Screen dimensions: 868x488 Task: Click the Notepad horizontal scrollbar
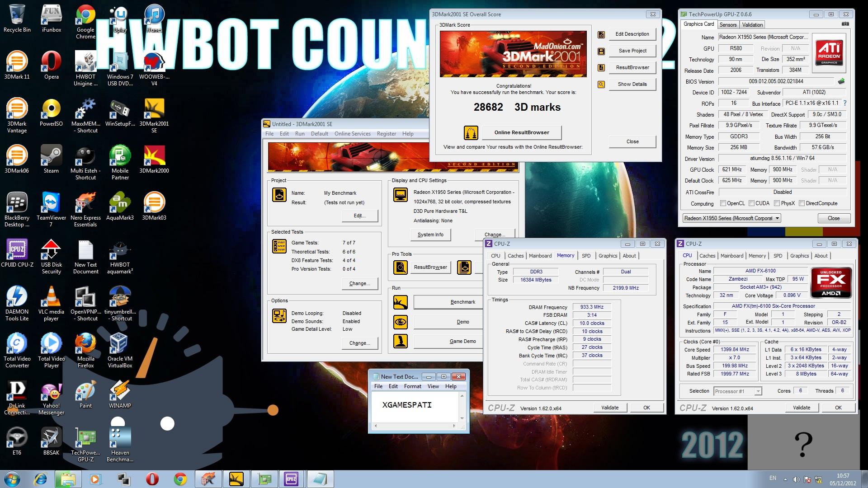(x=415, y=426)
